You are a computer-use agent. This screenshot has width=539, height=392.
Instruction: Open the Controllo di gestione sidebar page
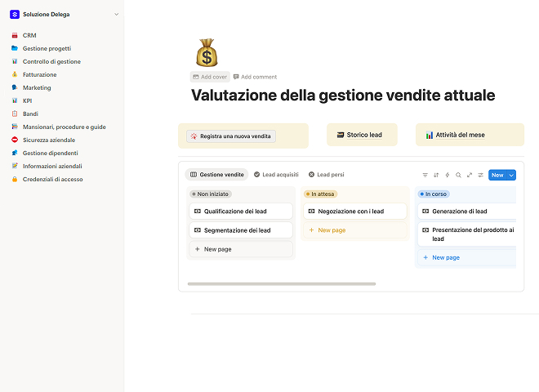click(51, 61)
